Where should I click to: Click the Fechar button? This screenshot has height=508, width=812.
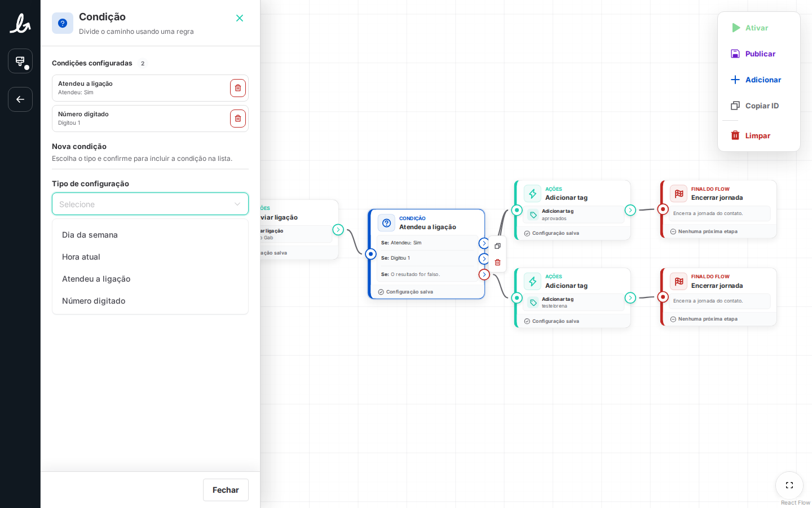[x=226, y=490]
